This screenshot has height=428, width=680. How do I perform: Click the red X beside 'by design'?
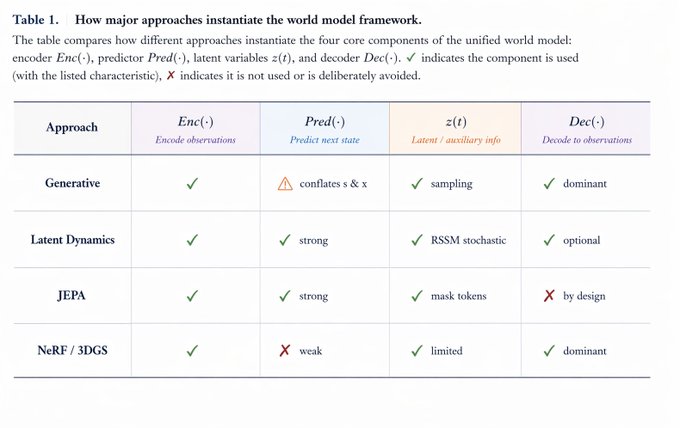(549, 296)
